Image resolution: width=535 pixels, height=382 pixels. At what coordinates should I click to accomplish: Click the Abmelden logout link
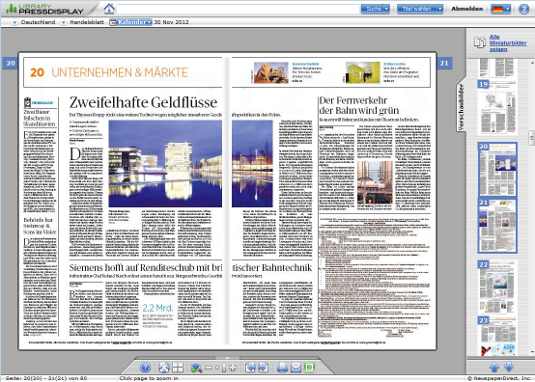click(467, 9)
